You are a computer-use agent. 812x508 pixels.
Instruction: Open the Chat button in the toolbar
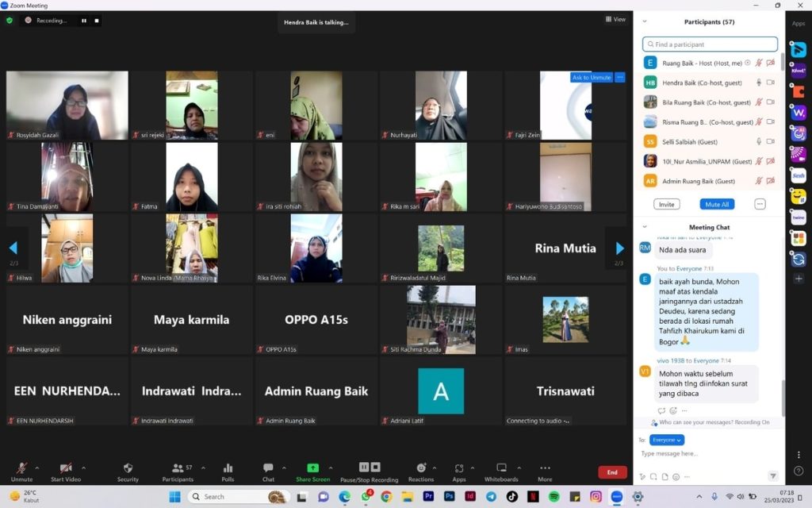tap(268, 471)
